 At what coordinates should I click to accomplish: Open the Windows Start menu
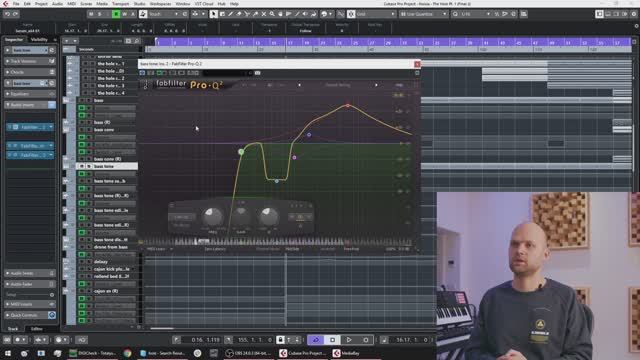(x=7, y=353)
